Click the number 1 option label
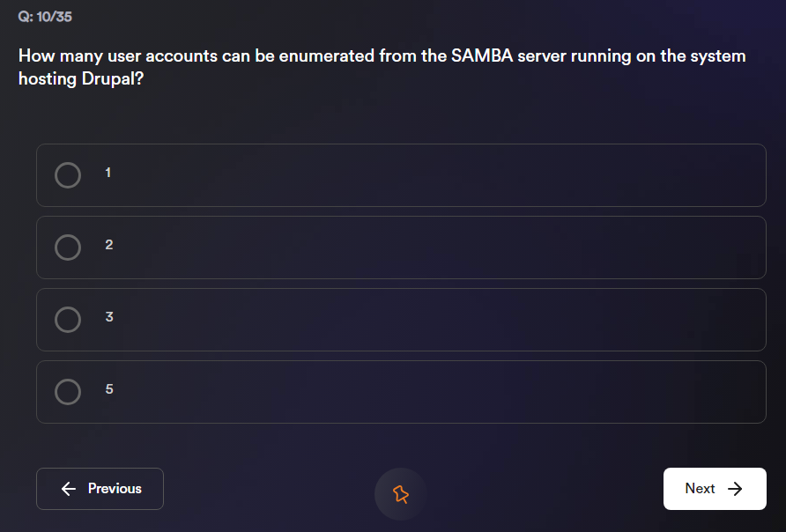Viewport: 786px width, 532px height. tap(108, 173)
